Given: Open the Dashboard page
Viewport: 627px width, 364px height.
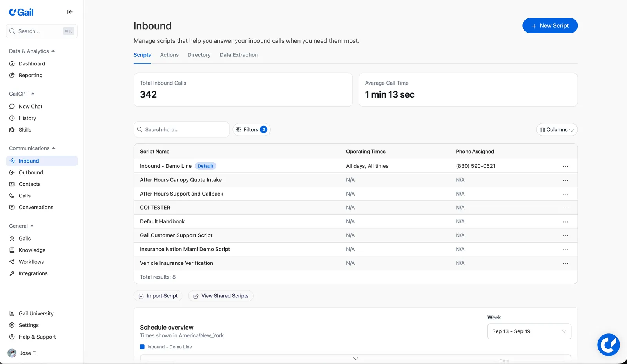Looking at the screenshot, I should click(32, 64).
